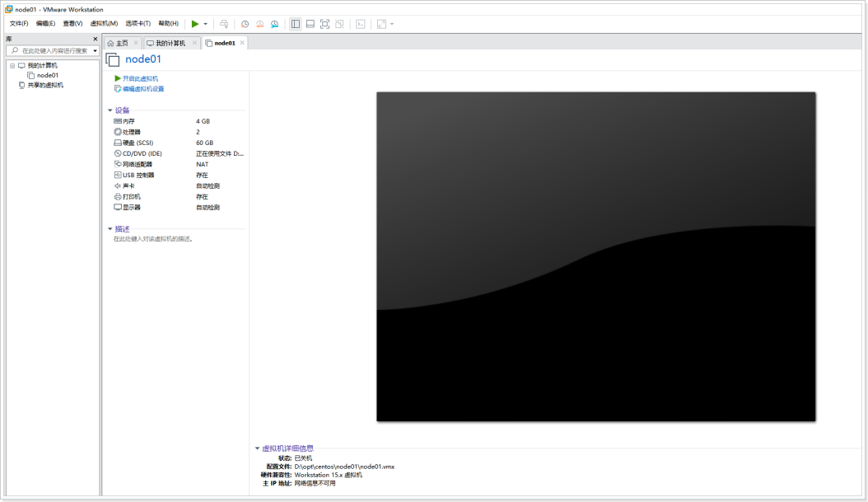Screen dimensions: 868x502
Task: Select 我的计算机 in the library tree
Action: coord(42,65)
